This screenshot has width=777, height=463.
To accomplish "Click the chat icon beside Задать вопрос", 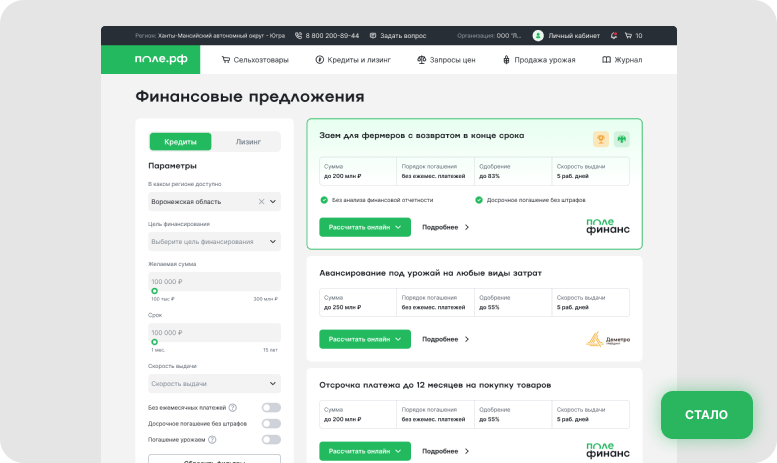I will (373, 36).
